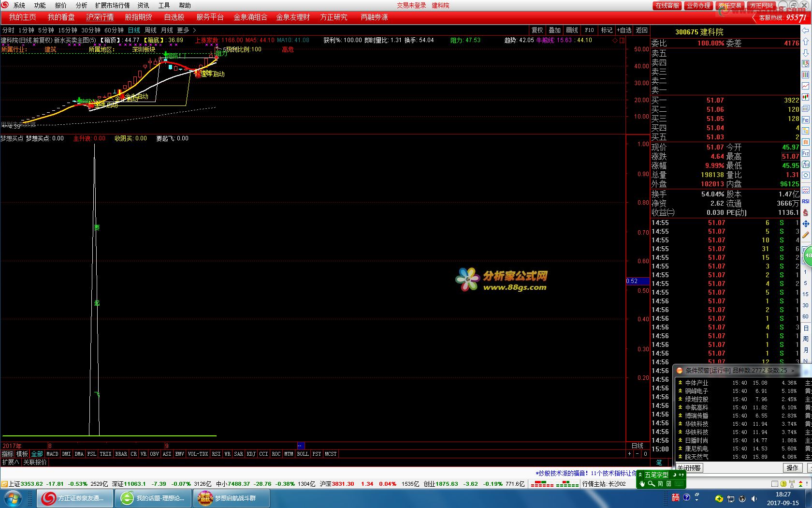Click the chart zoom-out − button

pos(637,454)
